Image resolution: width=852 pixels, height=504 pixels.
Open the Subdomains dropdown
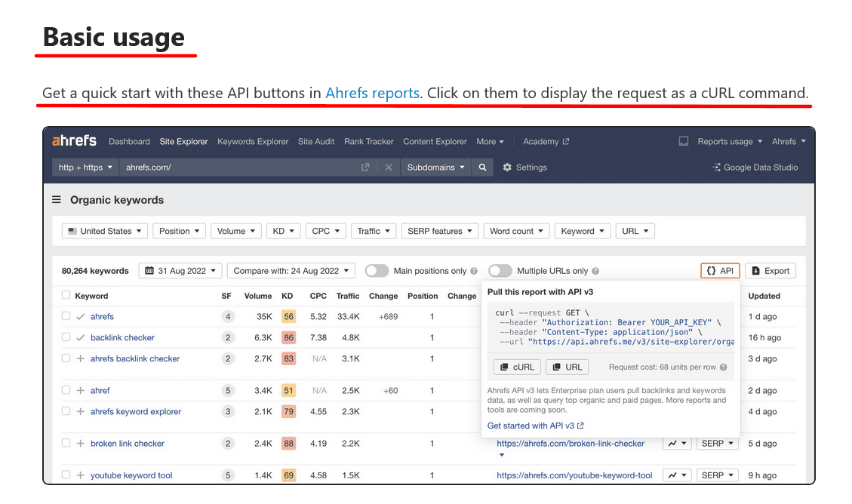435,167
